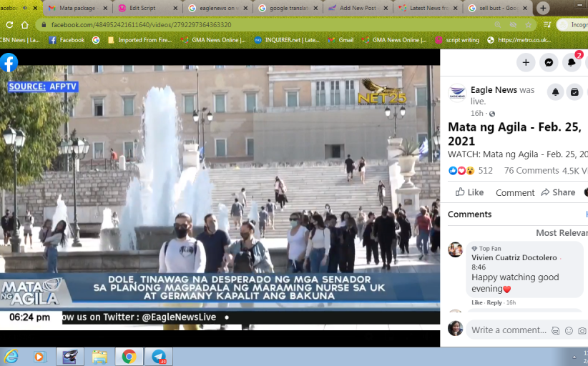This screenshot has height=366, width=588.
Task: Click the Share button on the post
Action: pyautogui.click(x=558, y=192)
